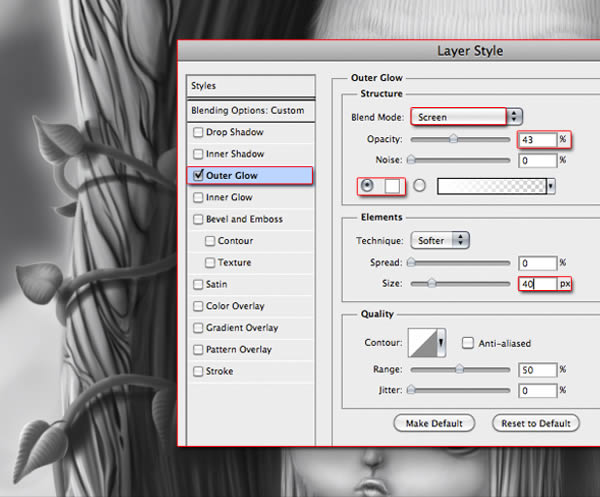Click the Range slider handle
Viewport: 600px width, 497px height.
(x=460, y=369)
